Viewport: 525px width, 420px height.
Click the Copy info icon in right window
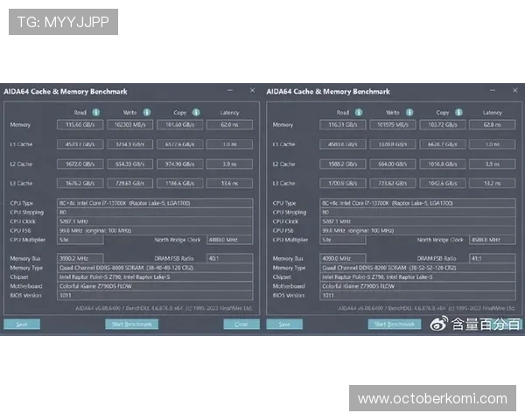458,113
